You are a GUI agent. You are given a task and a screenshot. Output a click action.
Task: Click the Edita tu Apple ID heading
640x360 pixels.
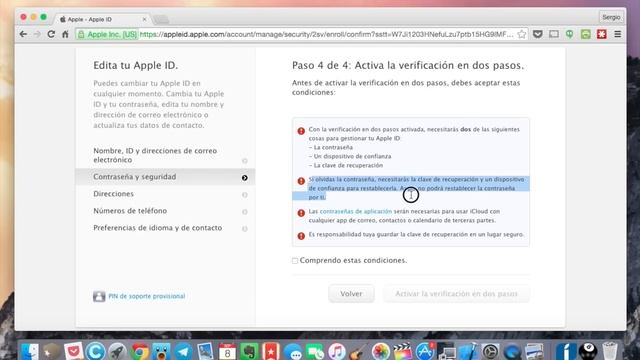pos(136,65)
